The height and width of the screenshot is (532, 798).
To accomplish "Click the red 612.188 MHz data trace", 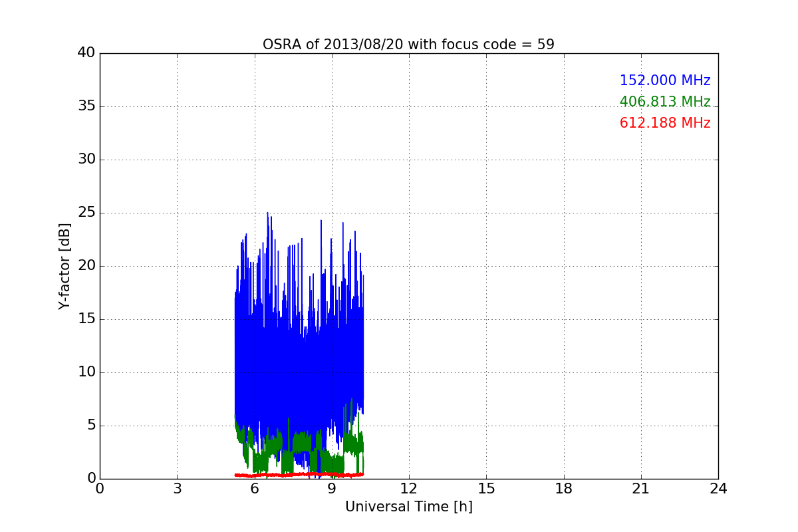I will point(299,475).
